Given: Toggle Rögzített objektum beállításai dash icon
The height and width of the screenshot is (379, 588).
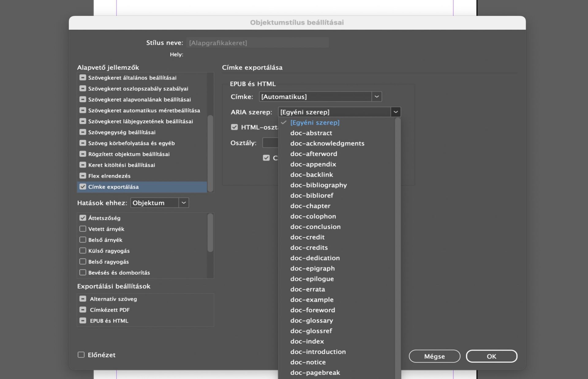Looking at the screenshot, I should pos(83,154).
